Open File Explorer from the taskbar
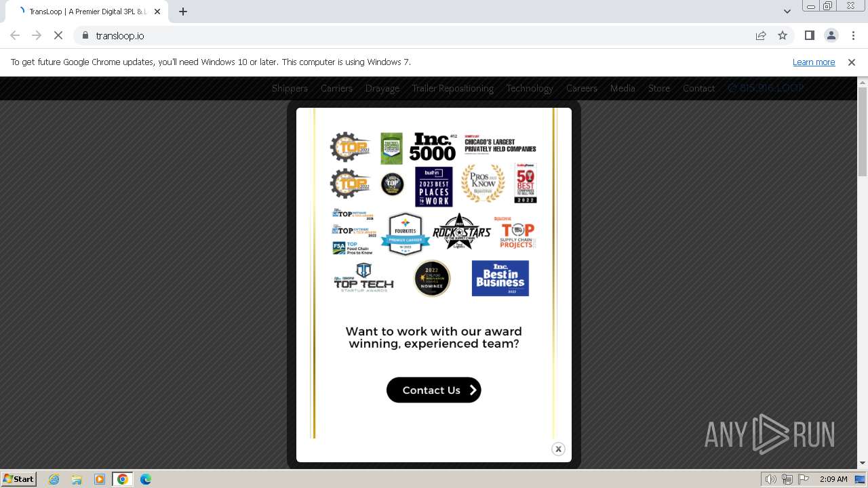The image size is (868, 488). pos(77,479)
